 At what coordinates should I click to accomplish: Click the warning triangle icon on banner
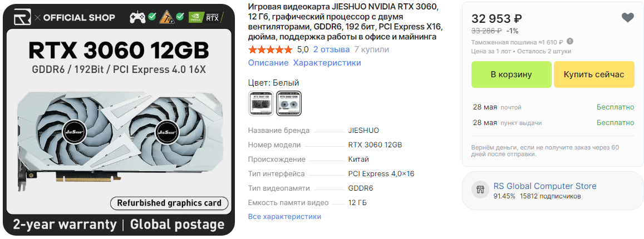click(x=167, y=17)
